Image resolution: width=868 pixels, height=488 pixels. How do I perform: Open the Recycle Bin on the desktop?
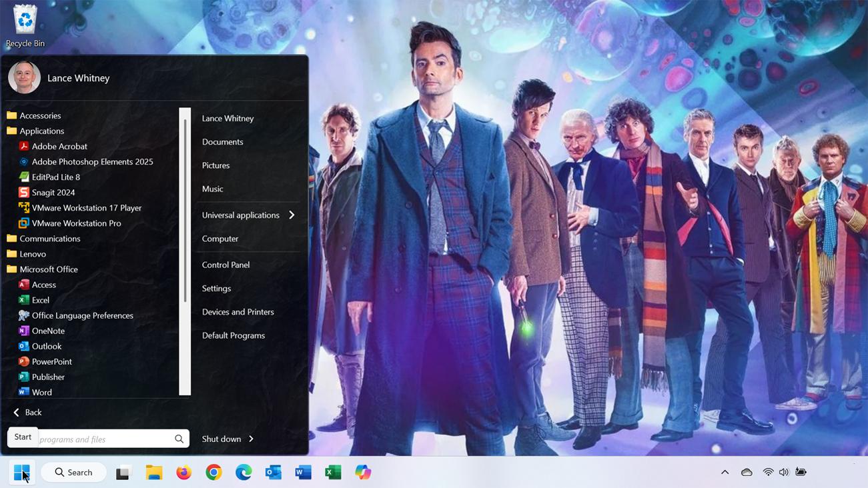pyautogui.click(x=25, y=26)
